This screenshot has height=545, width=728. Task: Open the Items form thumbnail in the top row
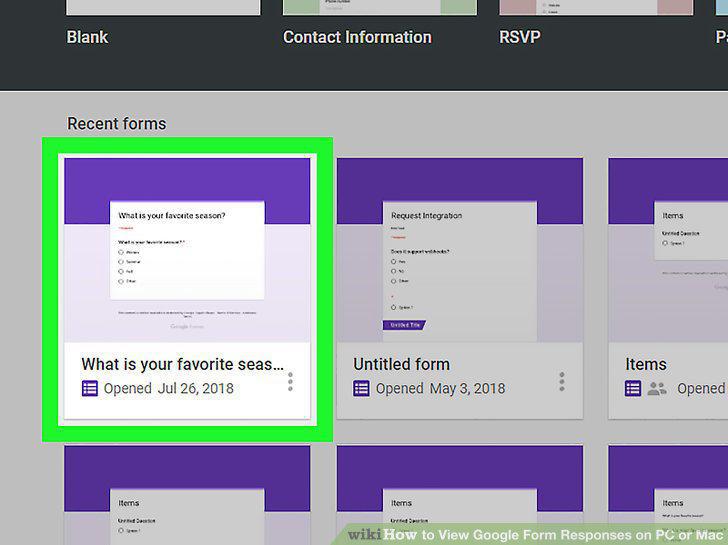tap(668, 250)
